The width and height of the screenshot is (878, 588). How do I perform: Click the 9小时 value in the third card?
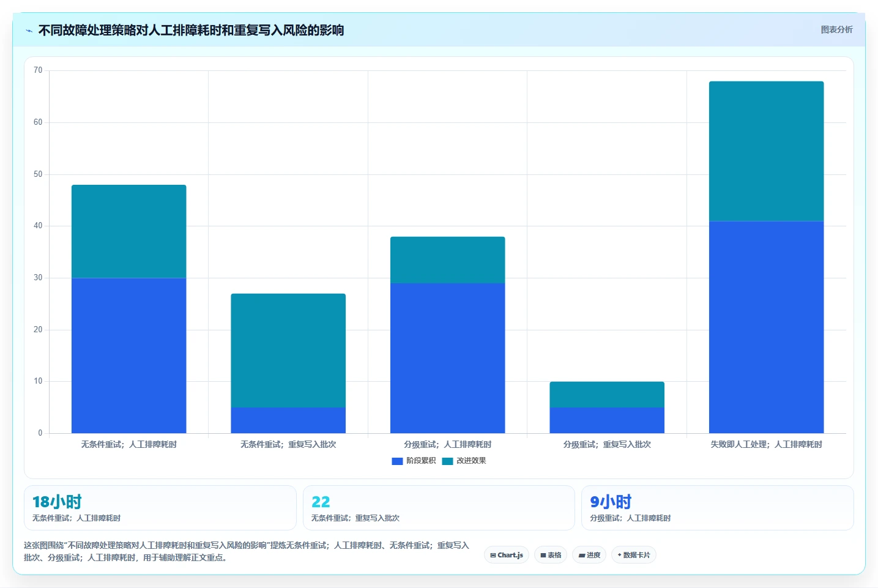click(611, 502)
